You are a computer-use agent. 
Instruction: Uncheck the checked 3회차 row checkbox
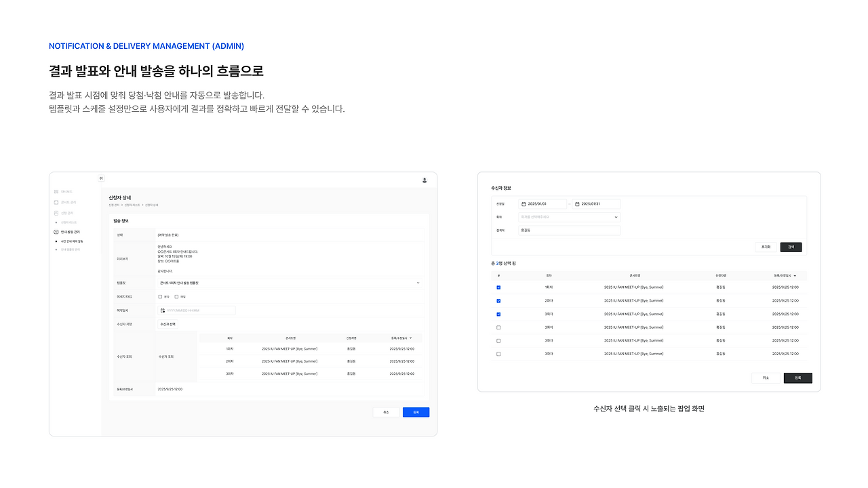[x=498, y=314]
